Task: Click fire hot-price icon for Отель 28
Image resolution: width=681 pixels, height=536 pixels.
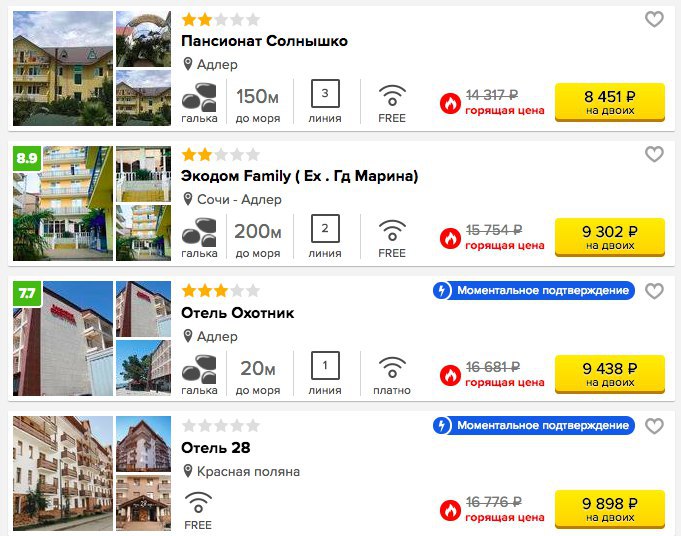Action: click(x=450, y=510)
